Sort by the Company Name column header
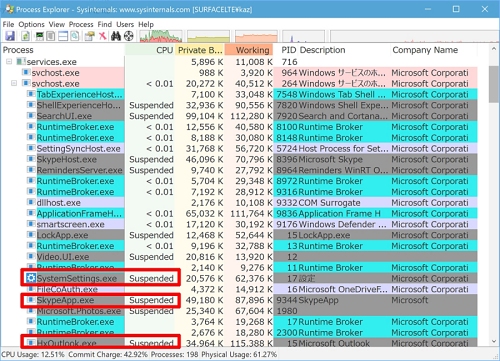This screenshot has width=500, height=361. pos(433,50)
